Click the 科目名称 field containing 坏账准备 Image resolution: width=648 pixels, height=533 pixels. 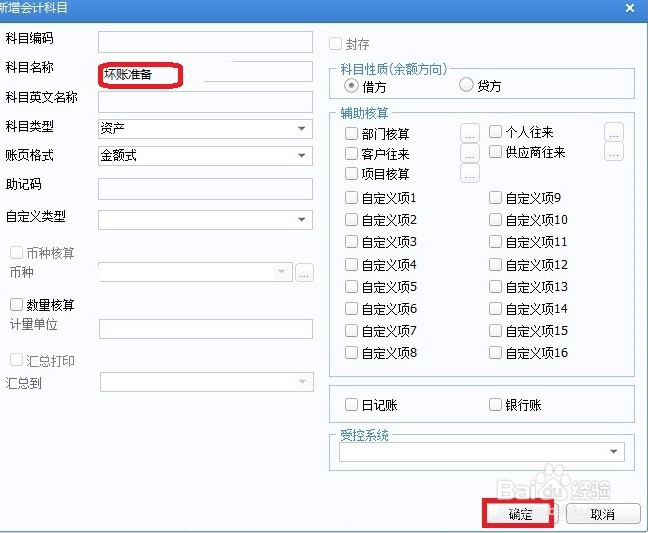point(205,74)
